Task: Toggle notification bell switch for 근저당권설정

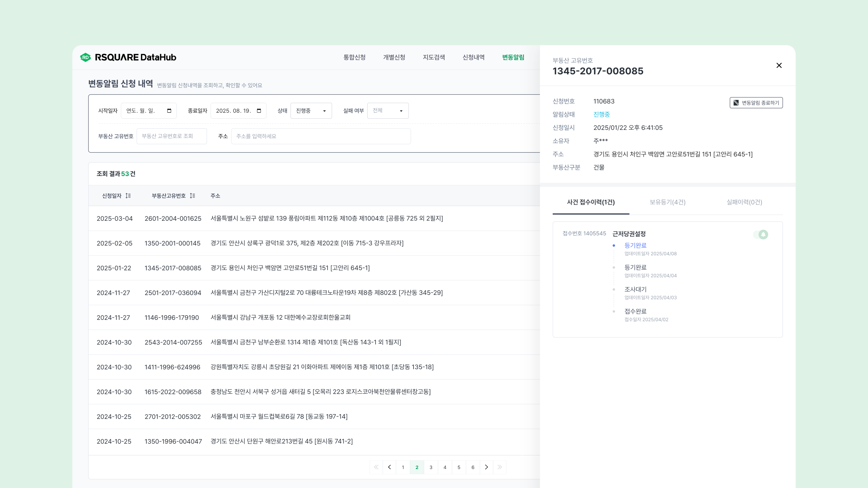Action: tap(761, 235)
